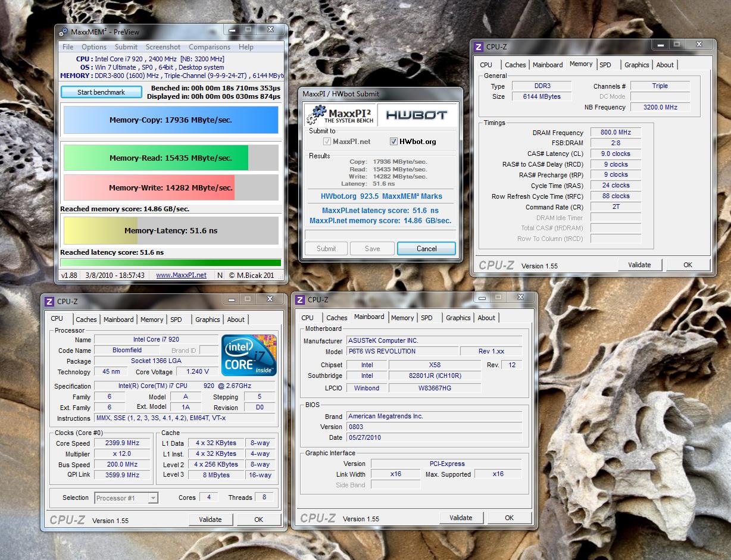Image resolution: width=731 pixels, height=560 pixels.
Task: Click OK in the CPU-Z CPU window
Action: pyautogui.click(x=258, y=520)
